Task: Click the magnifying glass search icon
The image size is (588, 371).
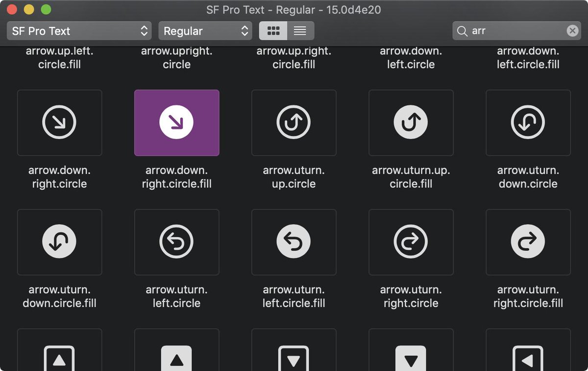Action: click(x=462, y=31)
